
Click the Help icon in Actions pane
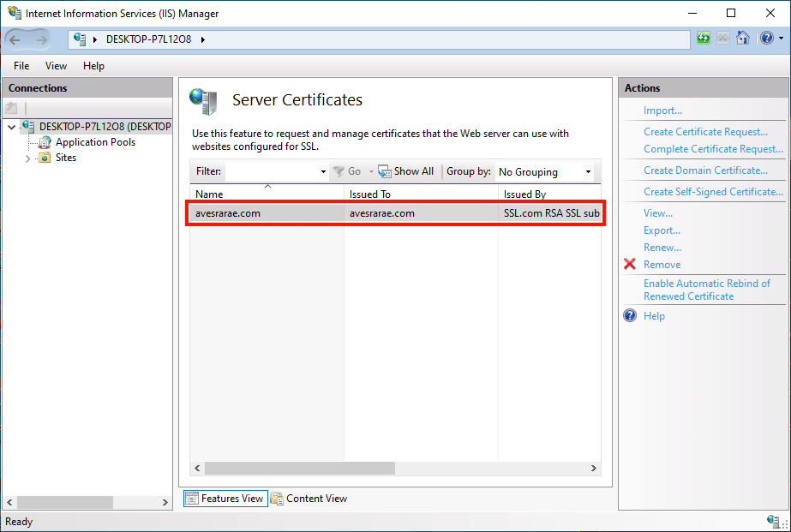(x=630, y=316)
